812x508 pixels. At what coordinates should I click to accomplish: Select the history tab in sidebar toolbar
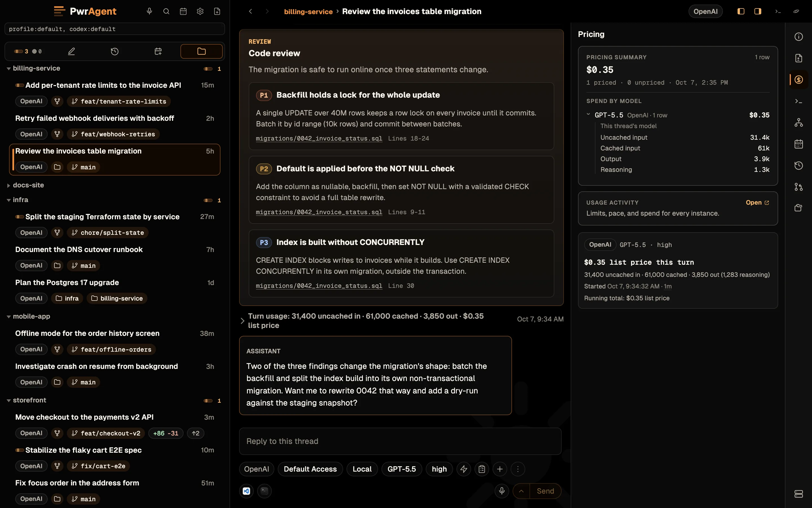coord(115,51)
